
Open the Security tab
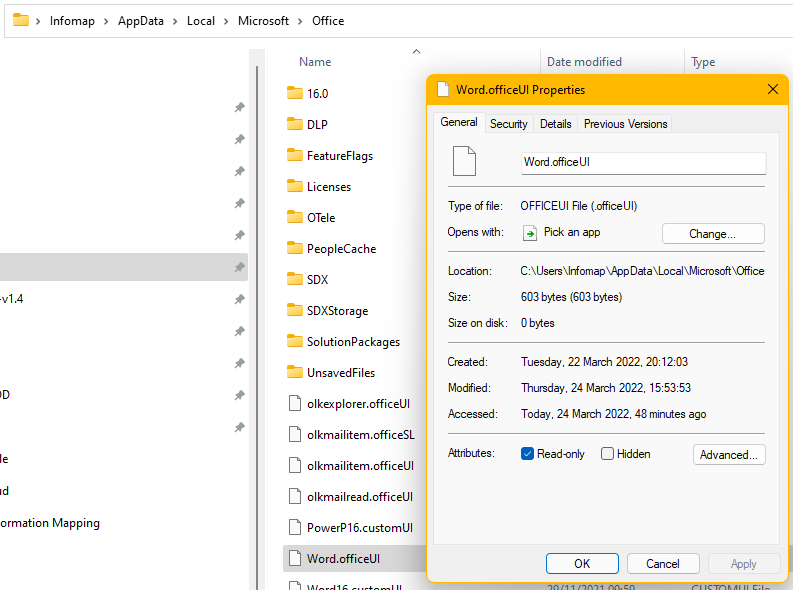(508, 124)
